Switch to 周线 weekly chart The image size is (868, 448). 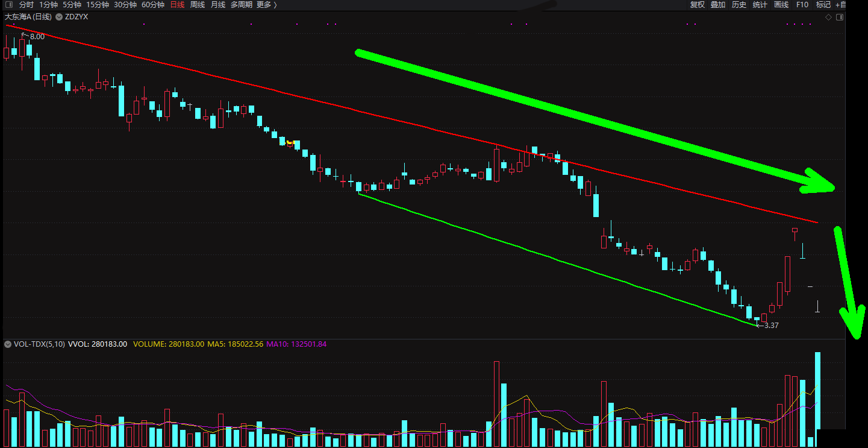pos(198,5)
